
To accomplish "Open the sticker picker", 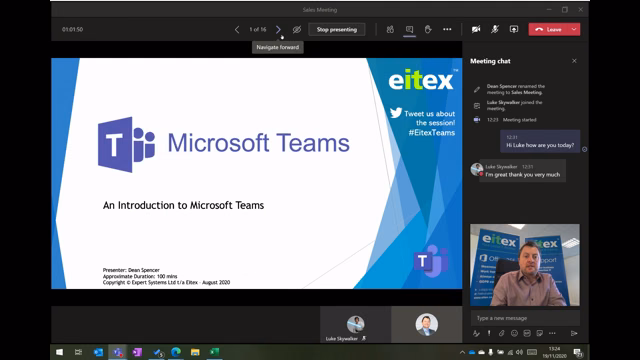I will coord(540,333).
